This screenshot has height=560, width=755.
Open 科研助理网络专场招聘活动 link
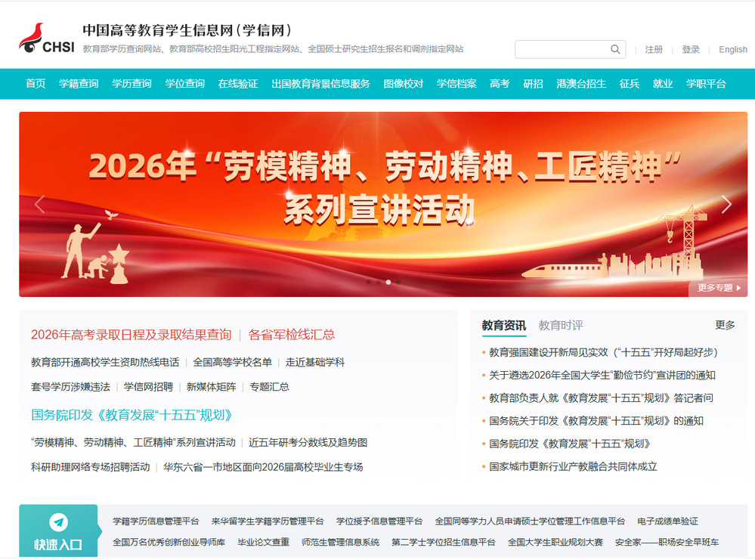[91, 467]
